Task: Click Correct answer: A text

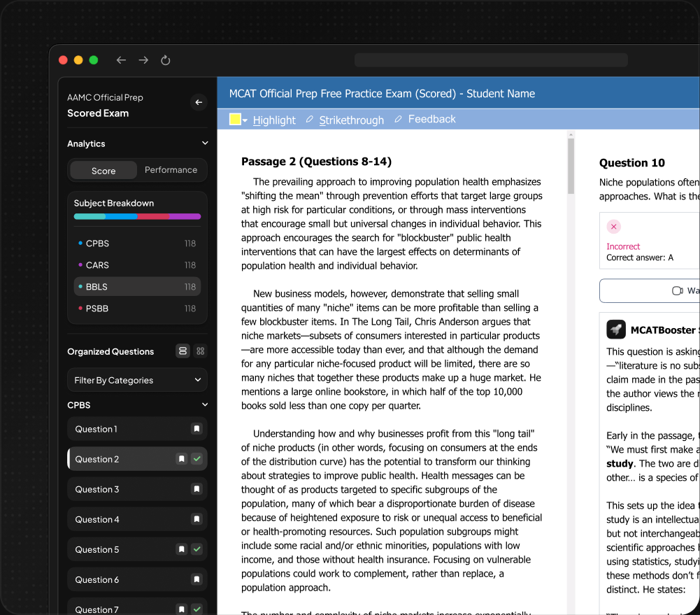Action: coord(639,257)
